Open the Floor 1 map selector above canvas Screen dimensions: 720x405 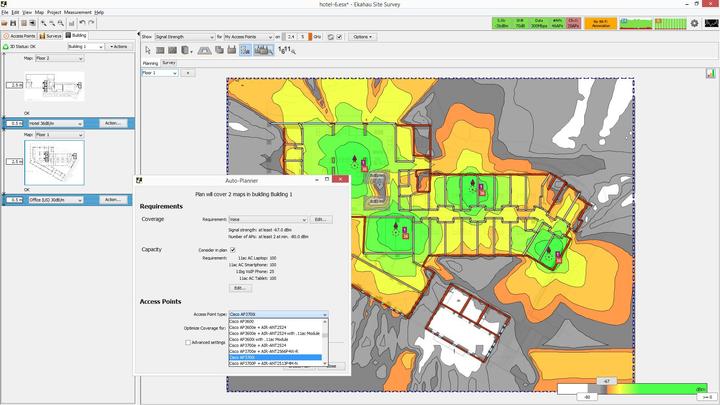click(x=159, y=73)
